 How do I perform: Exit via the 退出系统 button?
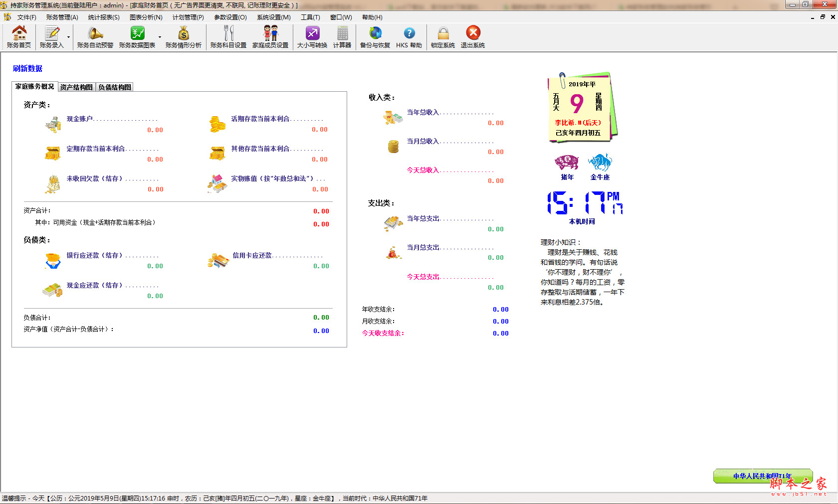pyautogui.click(x=473, y=37)
